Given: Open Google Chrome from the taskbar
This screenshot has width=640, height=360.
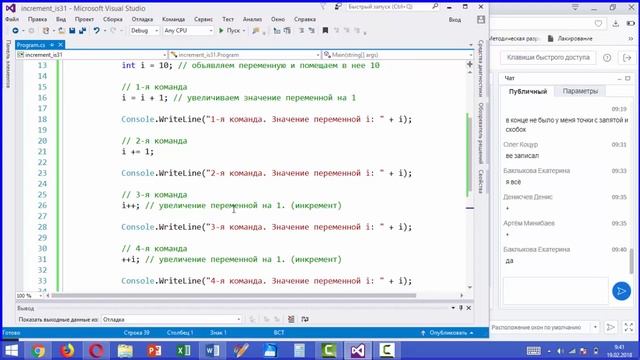Looking at the screenshot, I should pyautogui.click(x=38, y=351).
